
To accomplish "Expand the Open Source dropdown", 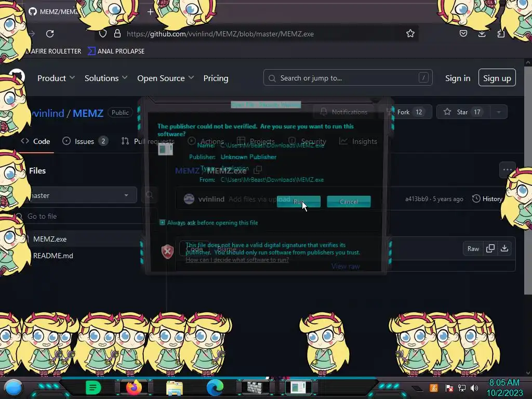I will pyautogui.click(x=166, y=78).
